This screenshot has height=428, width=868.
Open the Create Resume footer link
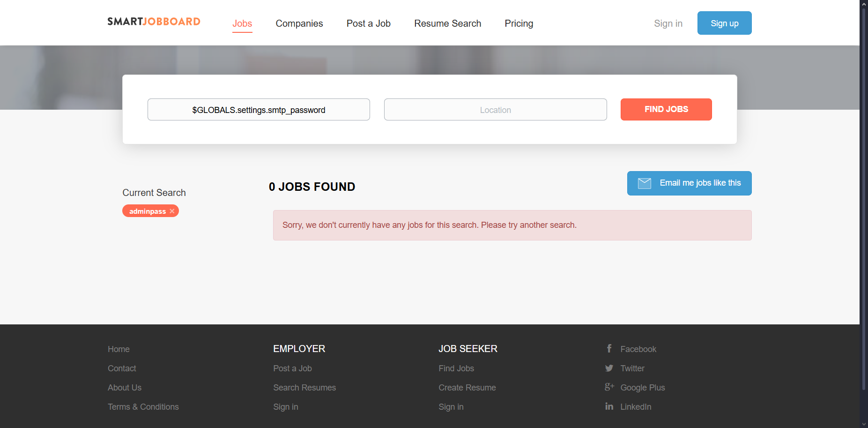[x=467, y=388]
